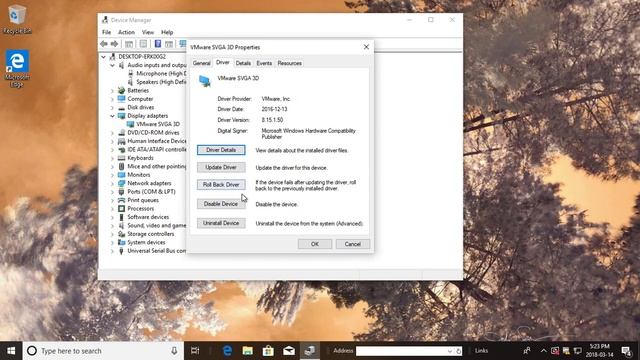Open the File menu in Device Manager
The image size is (640, 360).
(107, 32)
